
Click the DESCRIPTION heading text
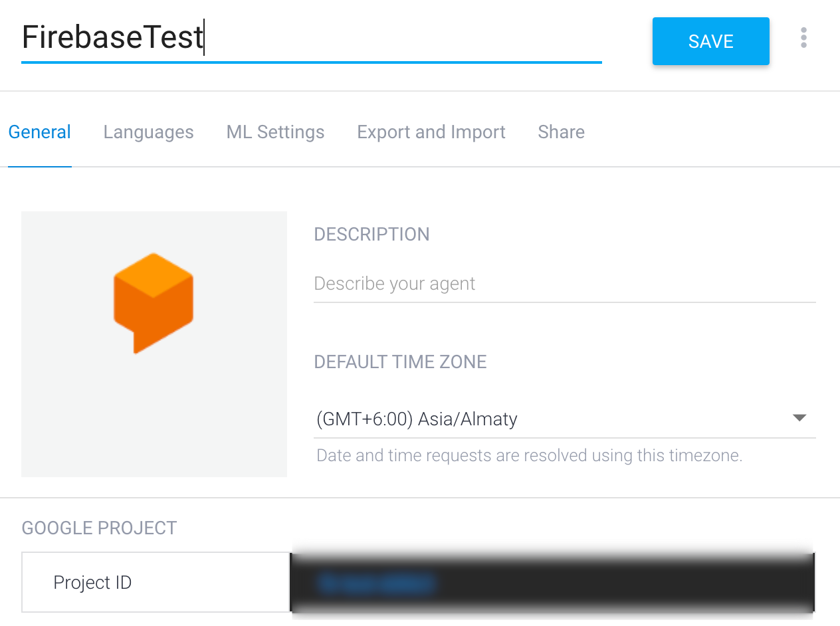coord(371,235)
